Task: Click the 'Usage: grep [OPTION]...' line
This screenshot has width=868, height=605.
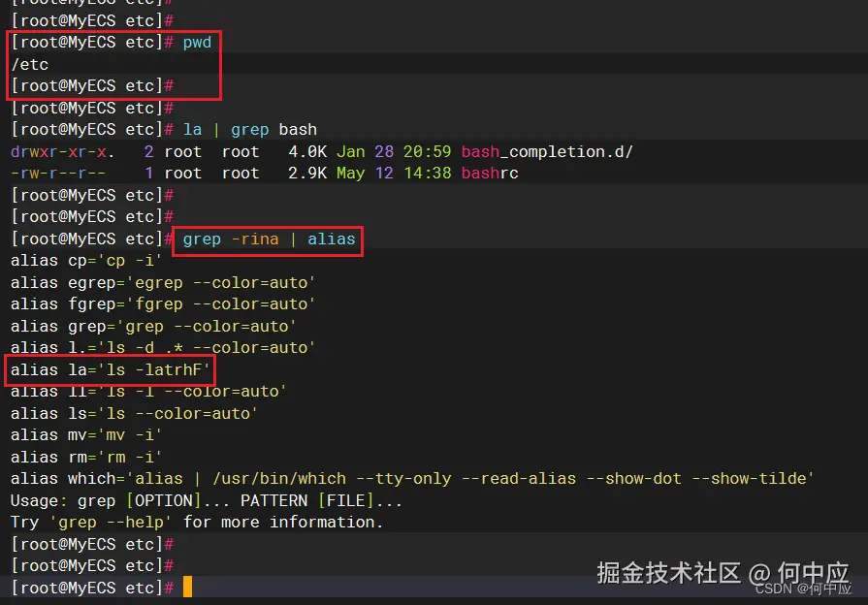Action: point(207,501)
